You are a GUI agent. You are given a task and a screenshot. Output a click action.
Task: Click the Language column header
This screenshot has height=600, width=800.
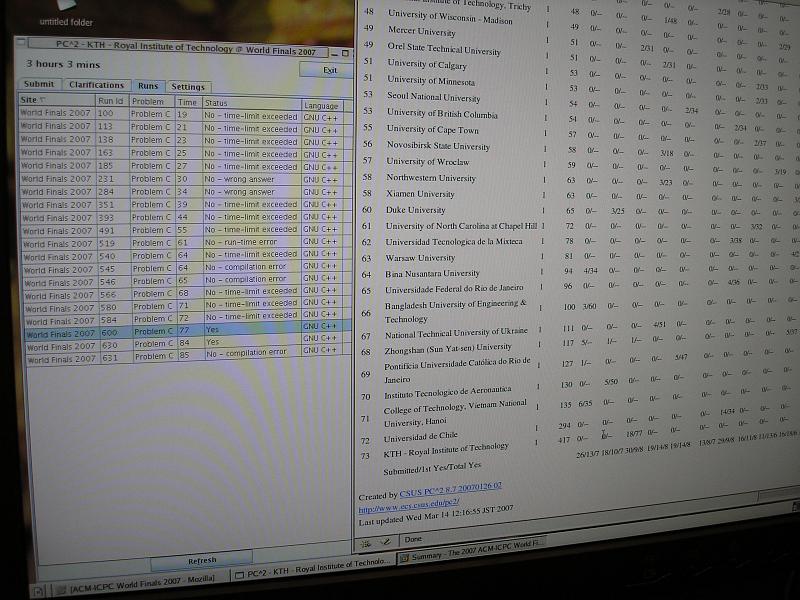click(322, 106)
